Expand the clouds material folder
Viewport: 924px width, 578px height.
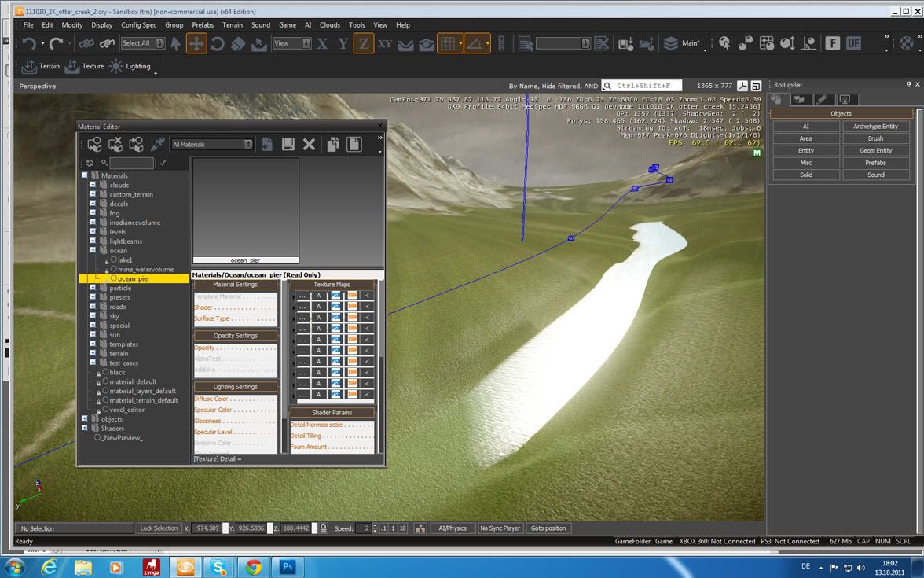pyautogui.click(x=93, y=186)
